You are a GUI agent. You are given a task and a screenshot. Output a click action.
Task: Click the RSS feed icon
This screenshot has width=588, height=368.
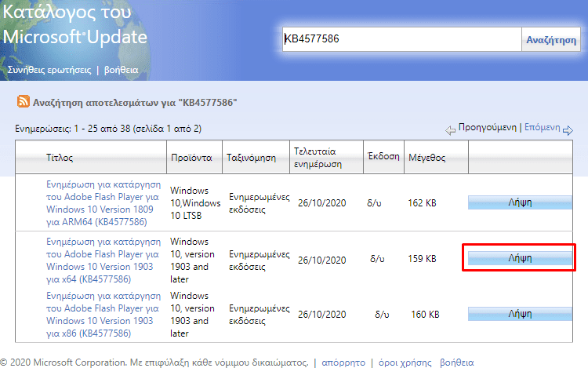pos(24,101)
